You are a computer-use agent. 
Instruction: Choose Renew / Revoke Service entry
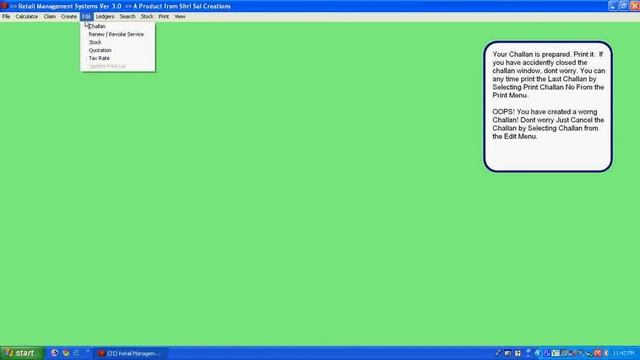coord(118,34)
